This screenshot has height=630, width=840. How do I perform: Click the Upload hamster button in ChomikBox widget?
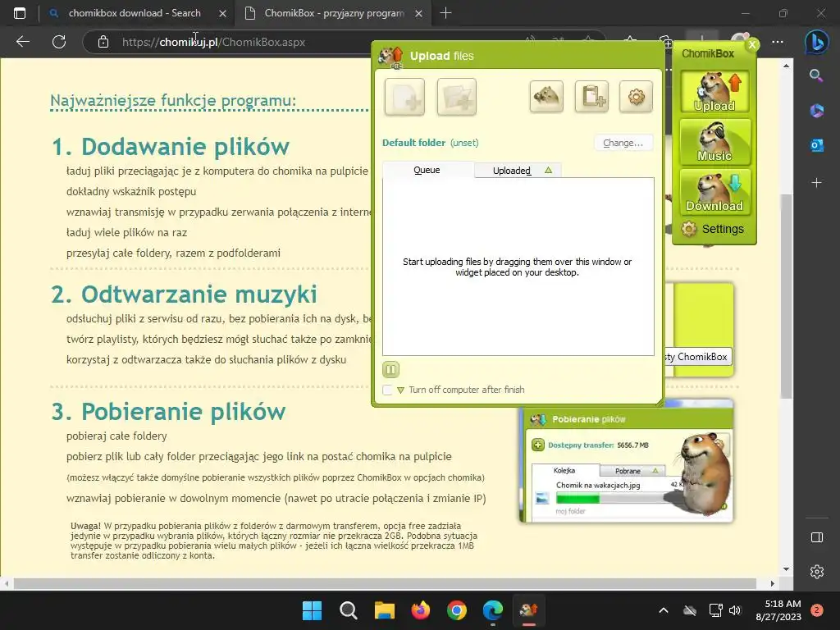click(714, 92)
